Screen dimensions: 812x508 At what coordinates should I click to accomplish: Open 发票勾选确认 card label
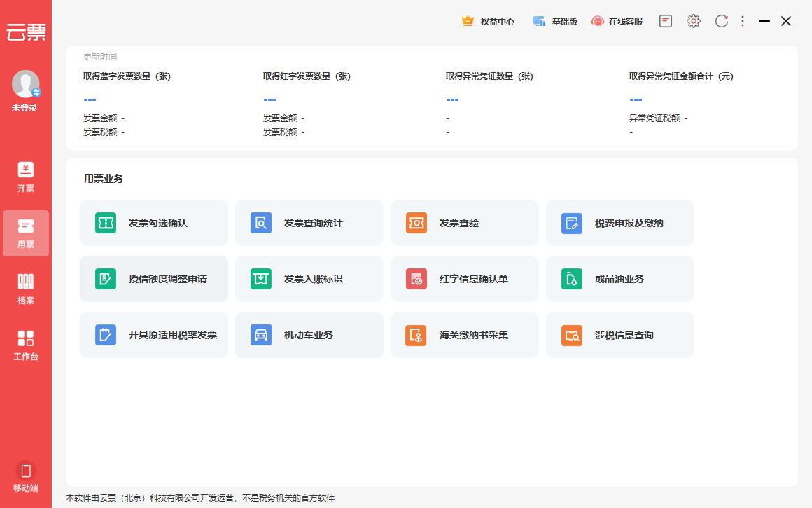tap(158, 223)
